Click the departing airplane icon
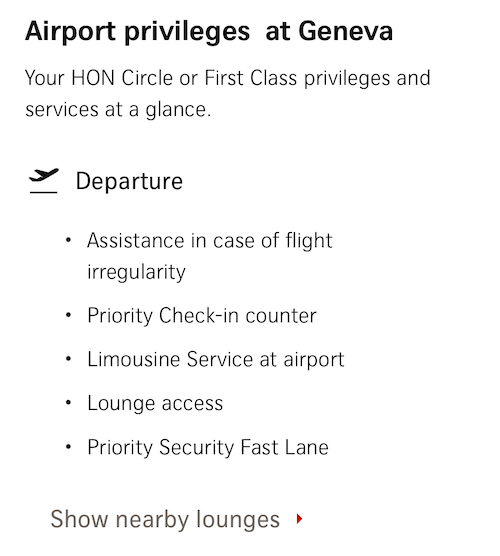Viewport: 500px width, 556px height. (x=44, y=180)
